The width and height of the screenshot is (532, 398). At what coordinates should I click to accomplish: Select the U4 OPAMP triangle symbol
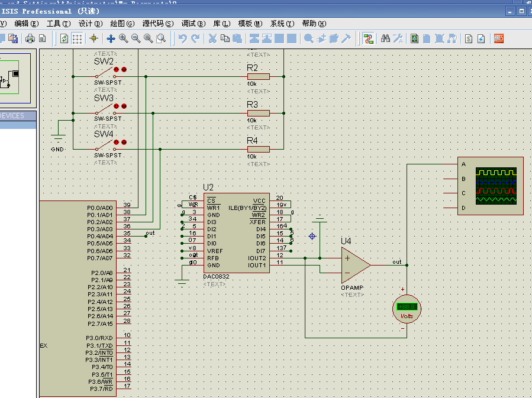tap(356, 265)
